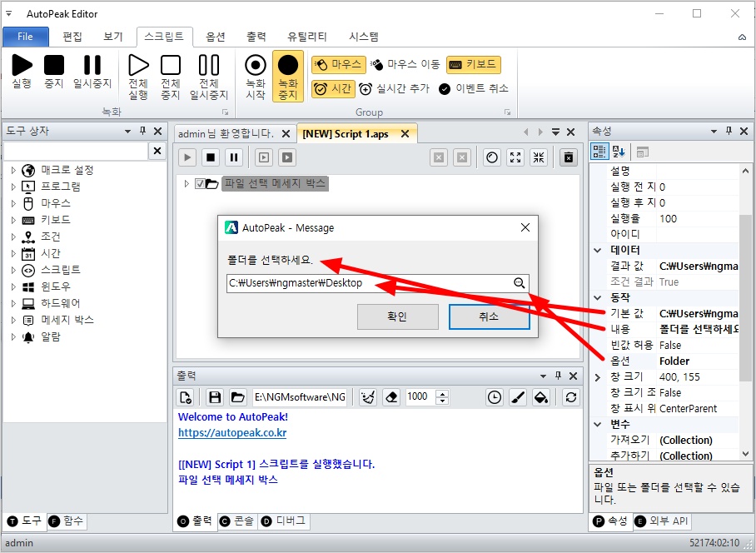Screen dimensions: 756x553
Task: Open quick access toolbar dropdown in title bar
Action: [8, 13]
